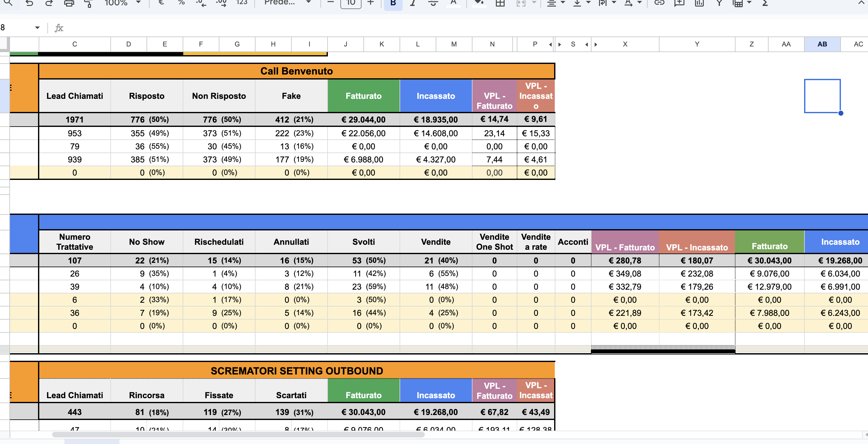Toggle italic formatting button
Image resolution: width=868 pixels, height=444 pixels.
413,3
